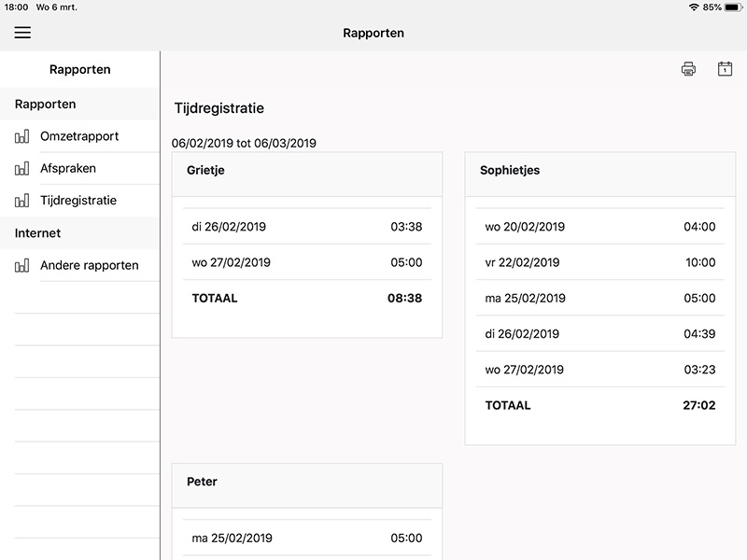747x560 pixels.
Task: Click the 04:39 time value
Action: [699, 334]
